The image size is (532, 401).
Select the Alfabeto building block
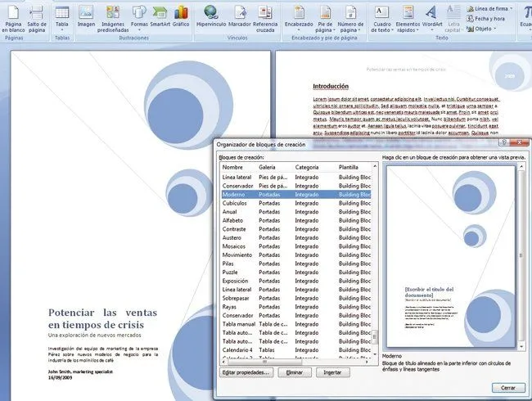pos(296,220)
